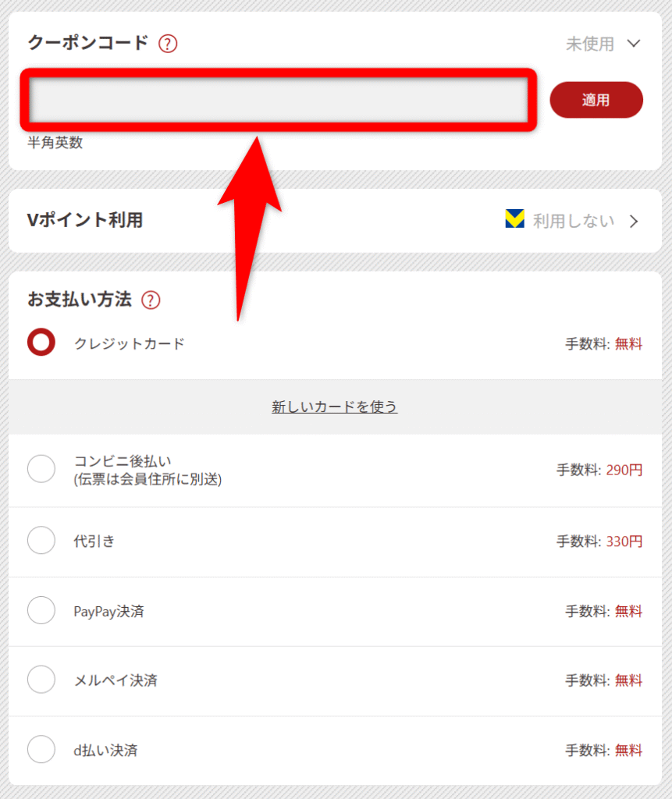The image size is (672, 799).
Task: Click the payment method help question icon
Action: point(151,300)
